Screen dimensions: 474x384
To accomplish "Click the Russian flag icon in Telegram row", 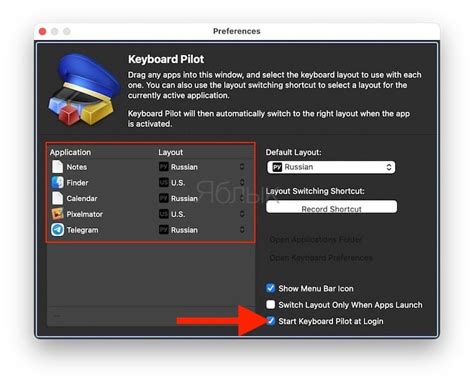I will 163,230.
